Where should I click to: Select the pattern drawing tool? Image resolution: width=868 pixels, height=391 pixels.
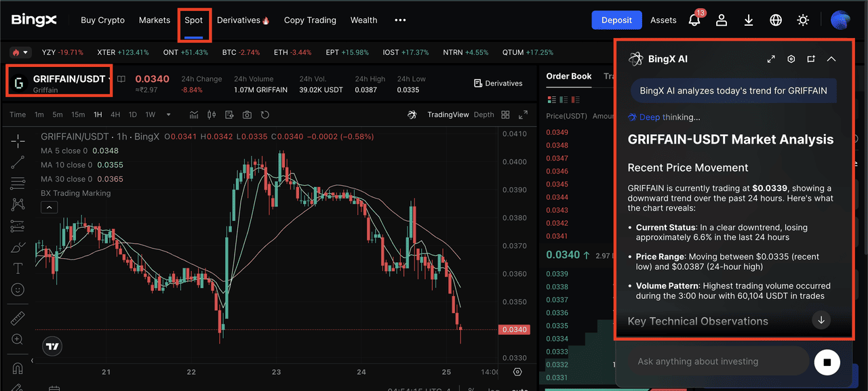pyautogui.click(x=18, y=203)
